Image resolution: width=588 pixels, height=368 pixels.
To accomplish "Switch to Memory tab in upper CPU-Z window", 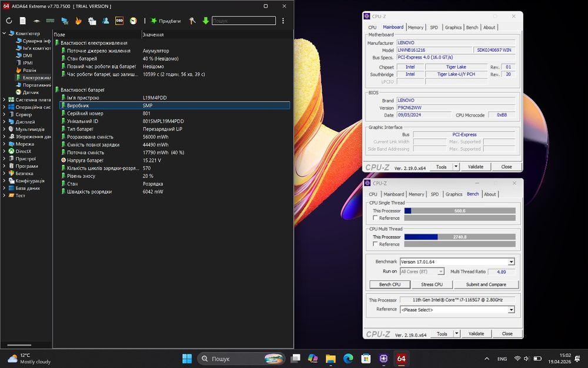I will [416, 28].
